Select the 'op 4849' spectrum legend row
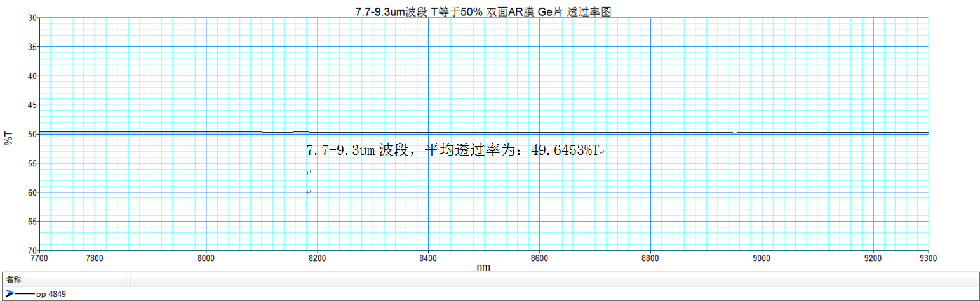This screenshot has width=980, height=301. 490,294
